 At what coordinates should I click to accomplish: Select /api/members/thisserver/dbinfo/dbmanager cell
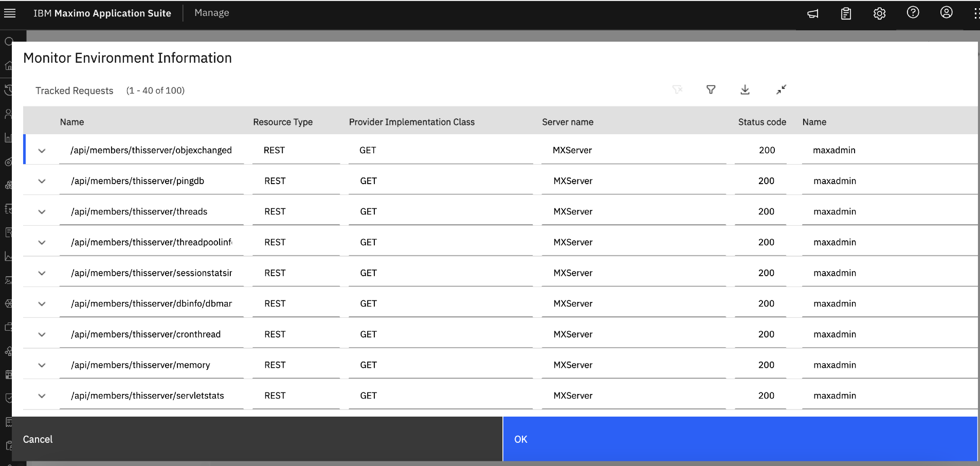[x=151, y=303]
